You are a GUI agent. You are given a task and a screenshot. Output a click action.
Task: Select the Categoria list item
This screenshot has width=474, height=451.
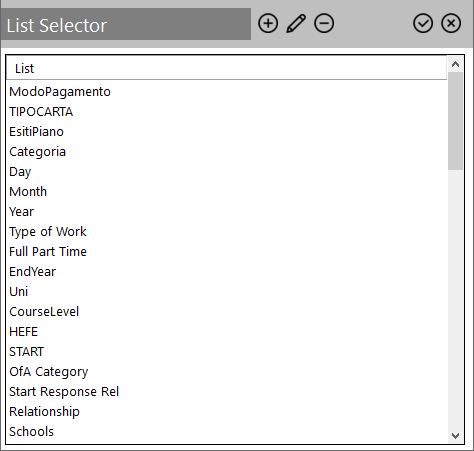[x=227, y=152]
